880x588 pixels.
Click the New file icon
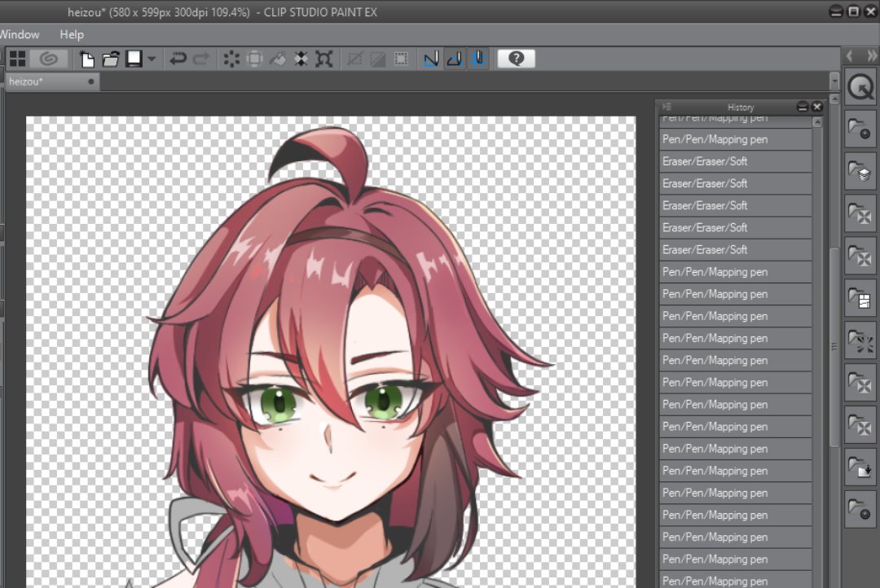tap(86, 59)
